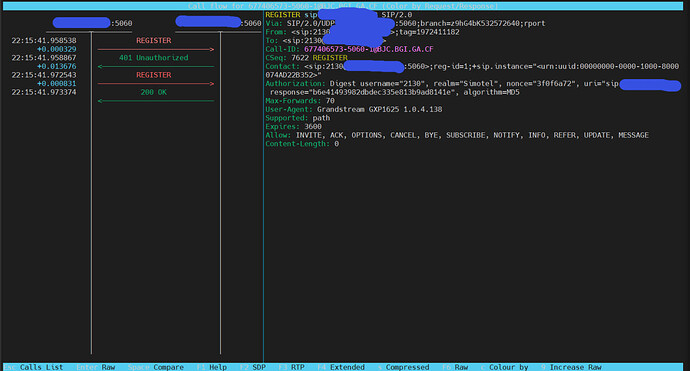Screen dimensions: 690x371
Task: Toggle F2 SDP display
Action: [x=253, y=367]
